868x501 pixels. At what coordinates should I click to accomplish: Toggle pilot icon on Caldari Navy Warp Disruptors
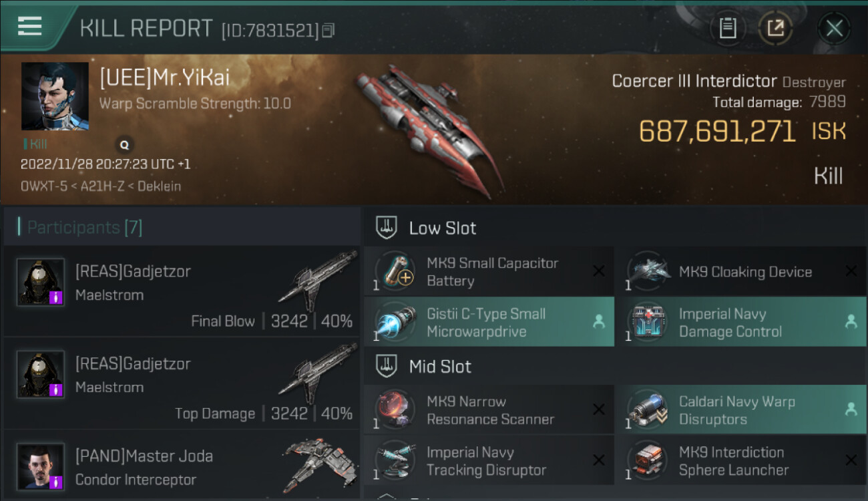pos(851,410)
